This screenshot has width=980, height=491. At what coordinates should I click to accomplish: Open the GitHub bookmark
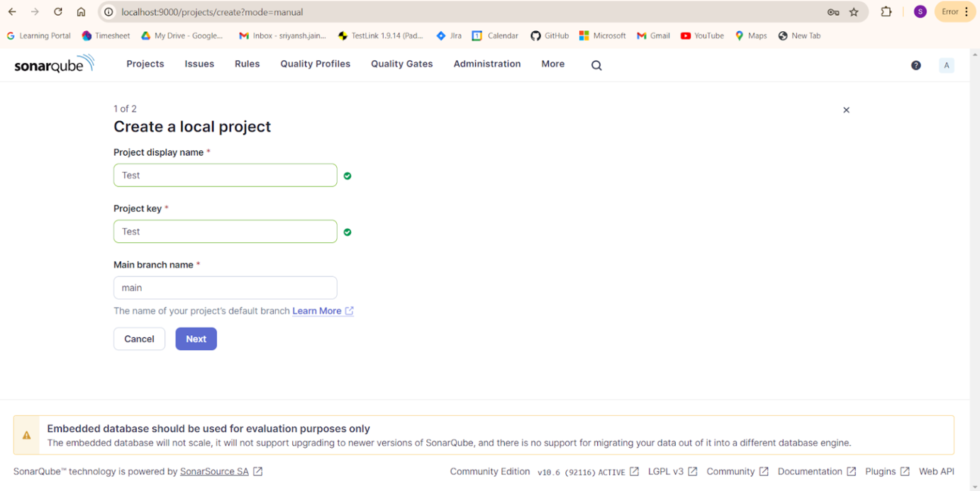549,35
